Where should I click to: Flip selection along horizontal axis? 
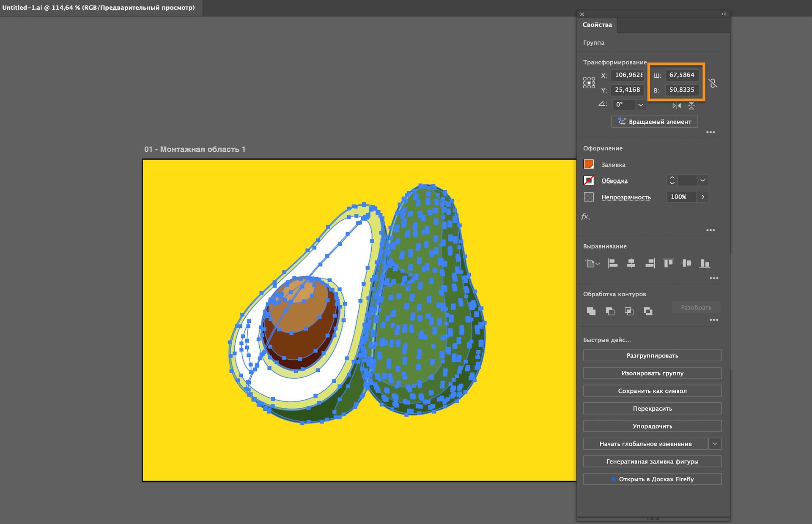677,106
